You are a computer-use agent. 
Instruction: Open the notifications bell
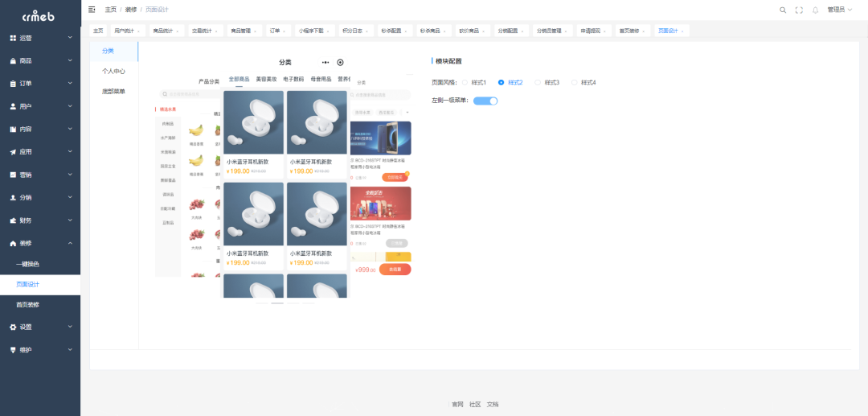point(815,10)
